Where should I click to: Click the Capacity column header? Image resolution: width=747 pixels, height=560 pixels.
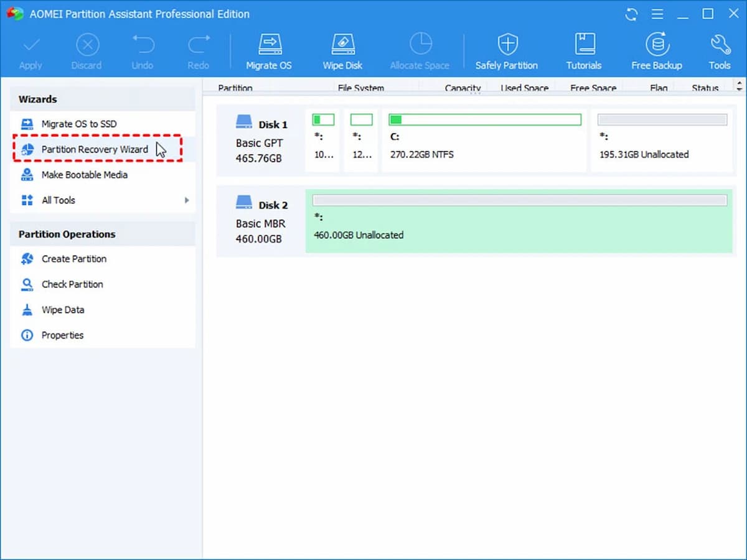pyautogui.click(x=462, y=88)
